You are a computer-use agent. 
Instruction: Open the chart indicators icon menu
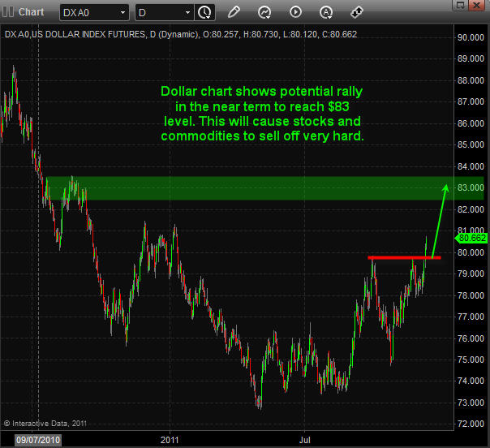click(x=264, y=12)
